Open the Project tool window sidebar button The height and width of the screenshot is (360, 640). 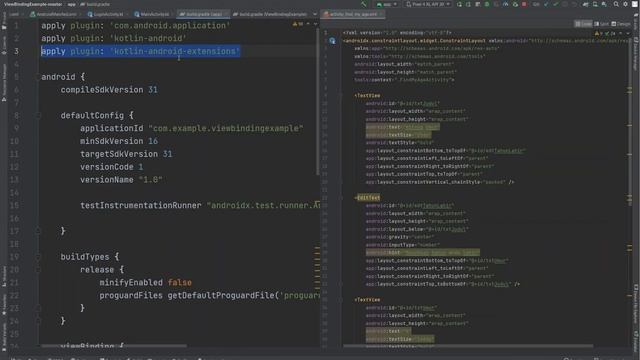4,20
